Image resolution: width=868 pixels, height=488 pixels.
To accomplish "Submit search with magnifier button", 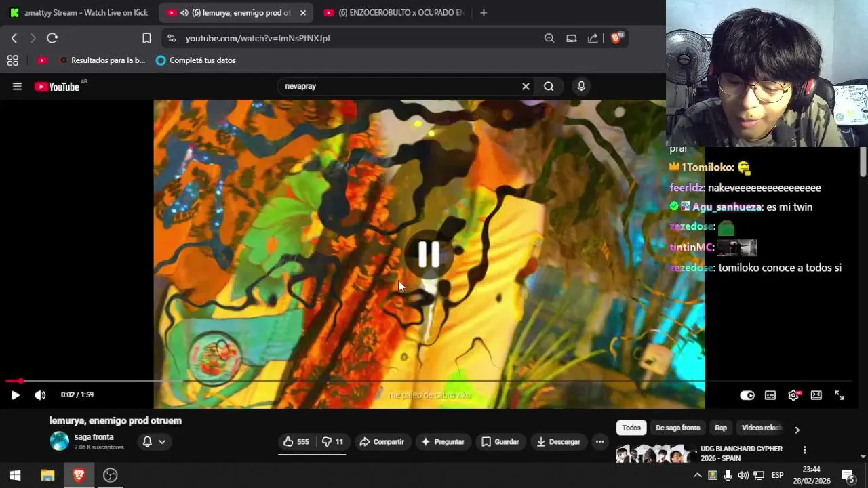I will (549, 87).
